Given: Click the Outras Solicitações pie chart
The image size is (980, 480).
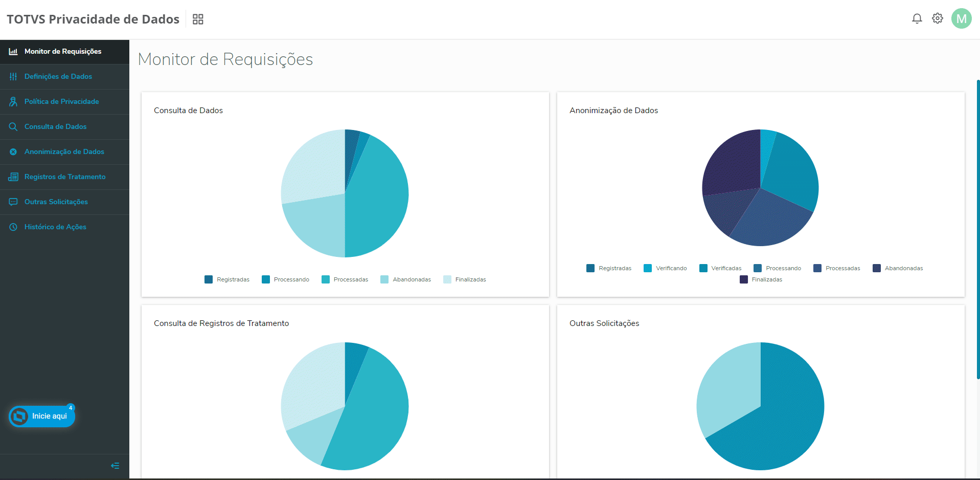Looking at the screenshot, I should point(760,406).
